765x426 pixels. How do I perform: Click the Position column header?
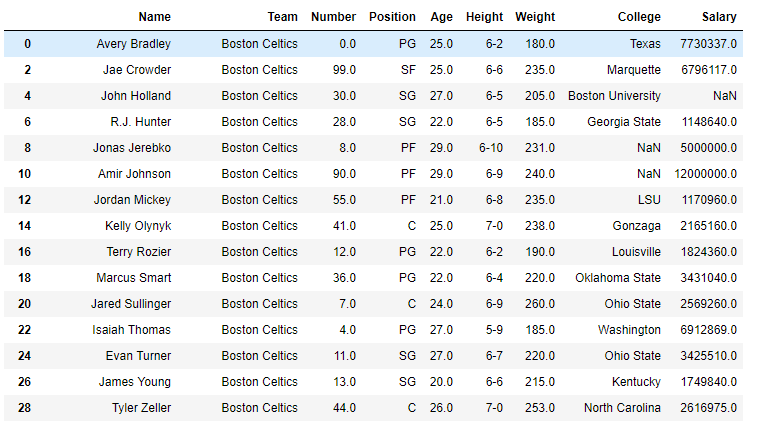(x=392, y=17)
